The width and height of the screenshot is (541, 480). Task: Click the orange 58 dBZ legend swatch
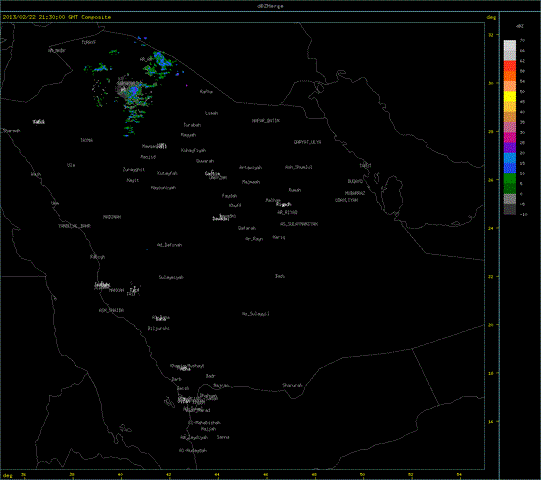(x=510, y=76)
